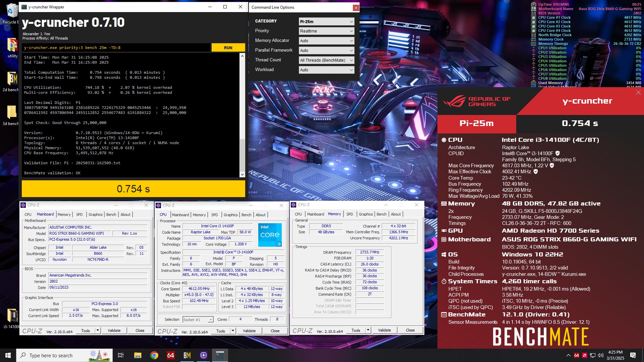
Task: Click Close button in CPU-Z Mainboard window
Action: pyautogui.click(x=140, y=330)
